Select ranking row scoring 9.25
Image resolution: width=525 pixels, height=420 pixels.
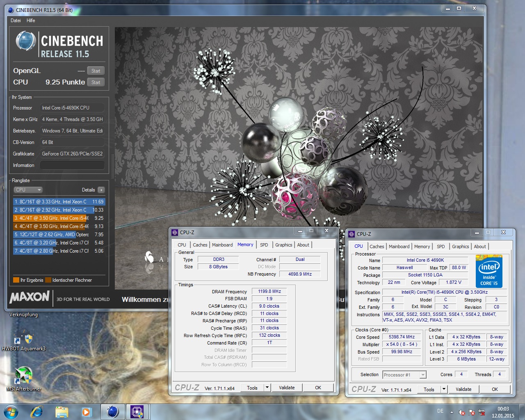click(x=59, y=218)
